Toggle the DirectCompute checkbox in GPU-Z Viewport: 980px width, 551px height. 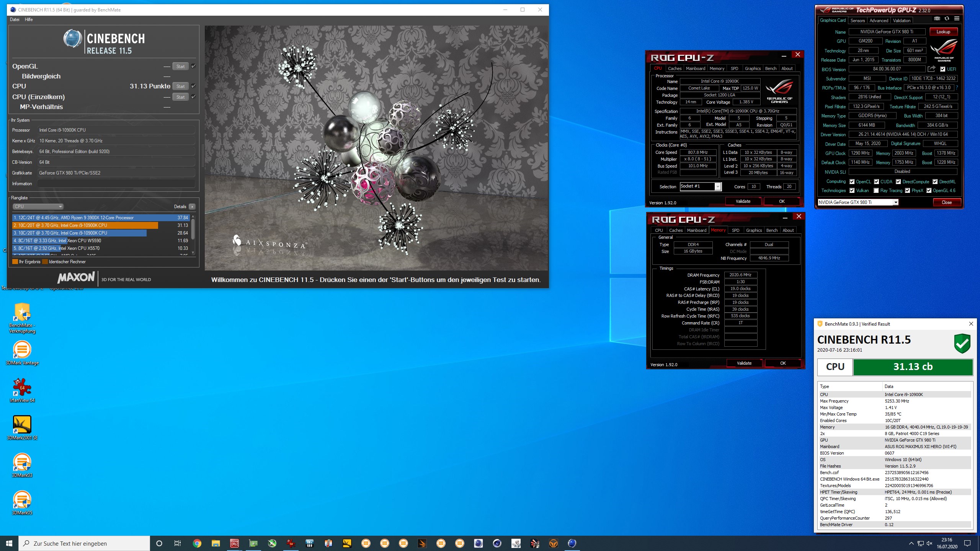tap(898, 181)
